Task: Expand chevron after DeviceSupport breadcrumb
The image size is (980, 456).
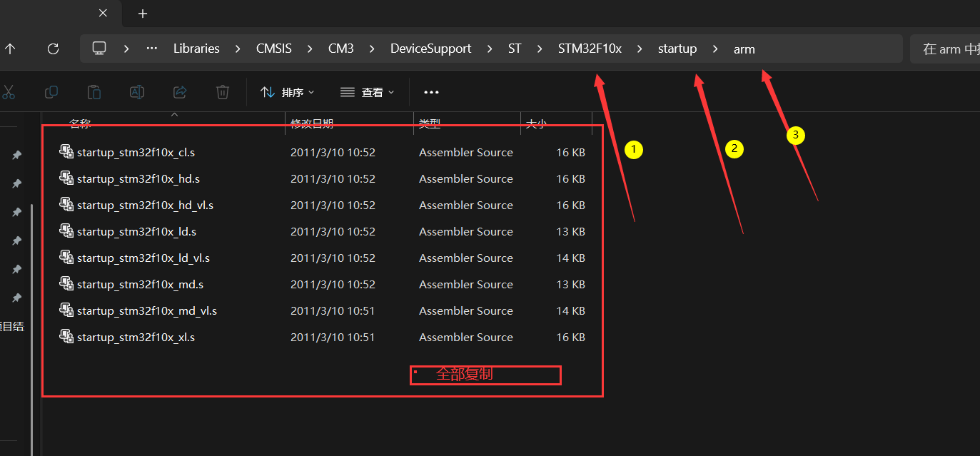Action: pos(489,49)
